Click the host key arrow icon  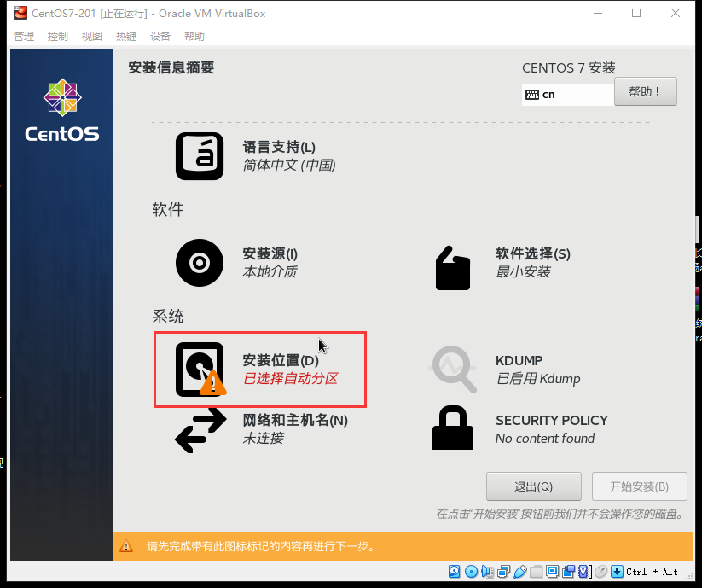click(x=617, y=572)
